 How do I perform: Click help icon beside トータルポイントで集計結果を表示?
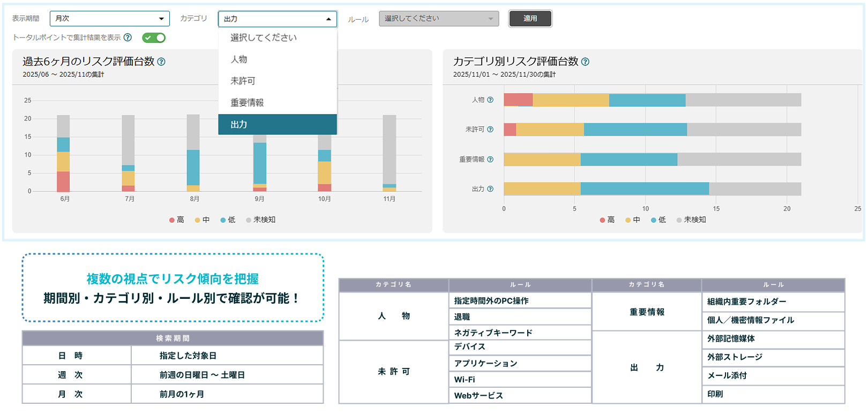[128, 37]
